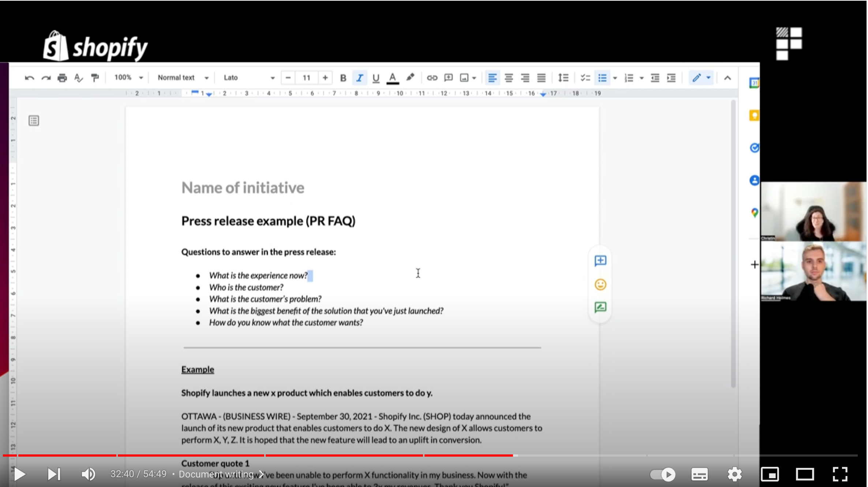
Task: Open line and paragraph spacing
Action: point(563,78)
